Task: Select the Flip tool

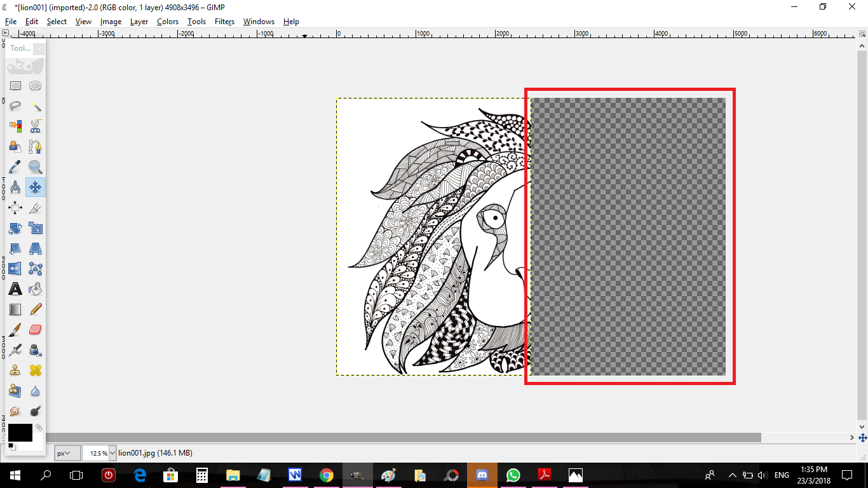Action: [15, 269]
